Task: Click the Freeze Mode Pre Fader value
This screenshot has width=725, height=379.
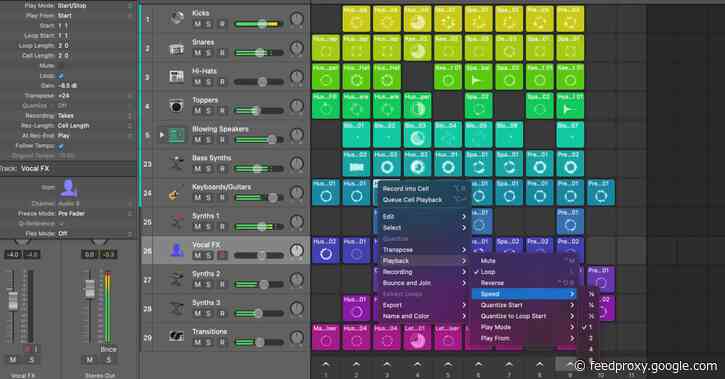Action: tap(71, 214)
